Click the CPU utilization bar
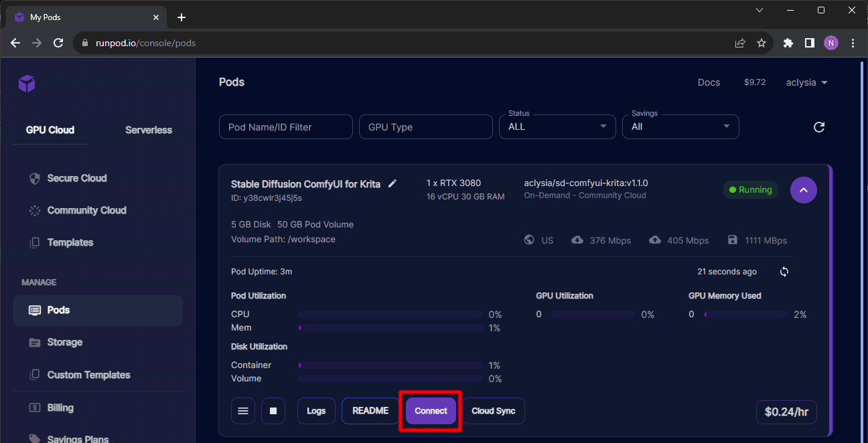This screenshot has height=443, width=868. [390, 315]
